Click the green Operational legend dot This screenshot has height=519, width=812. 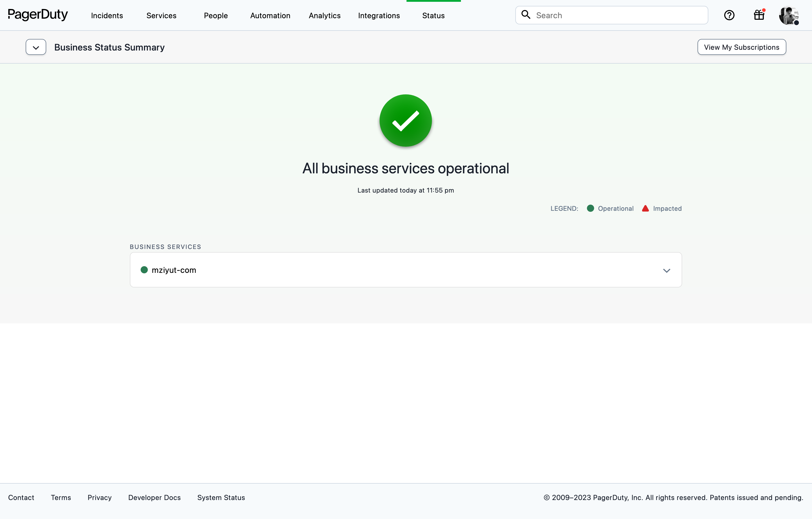pyautogui.click(x=590, y=208)
